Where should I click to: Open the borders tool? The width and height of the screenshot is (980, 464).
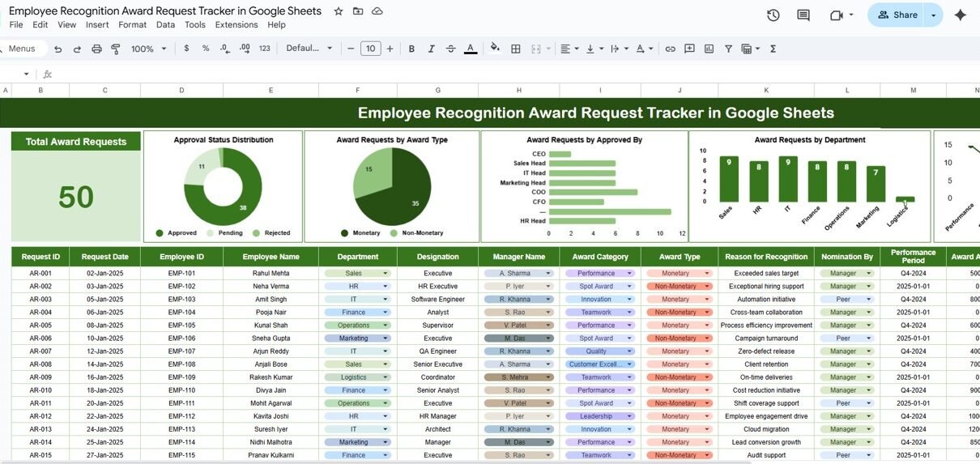515,49
